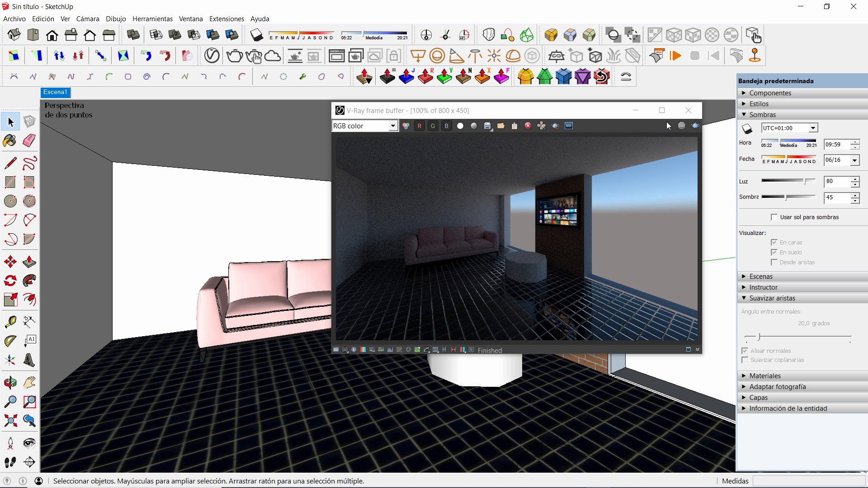Screen dimensions: 868x488
Task: Expand Información de la entidad panel
Action: [802, 408]
